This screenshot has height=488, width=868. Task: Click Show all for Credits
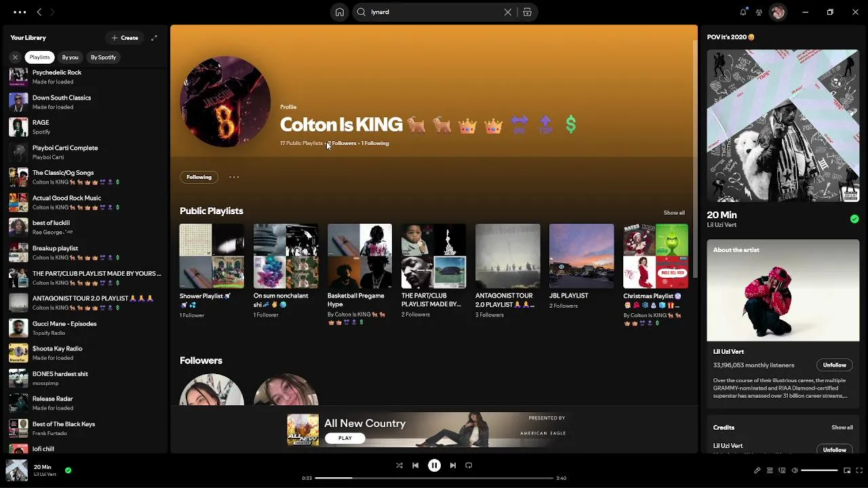coord(842,428)
